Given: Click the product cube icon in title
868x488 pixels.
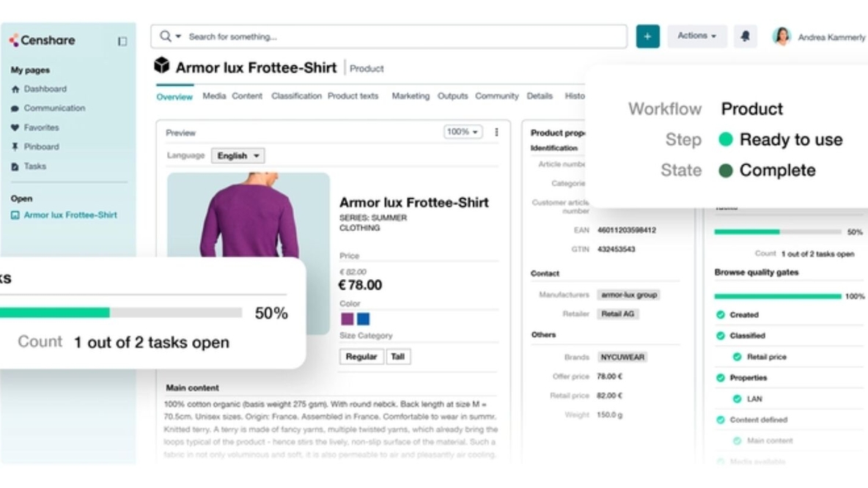Looking at the screenshot, I should [x=161, y=65].
